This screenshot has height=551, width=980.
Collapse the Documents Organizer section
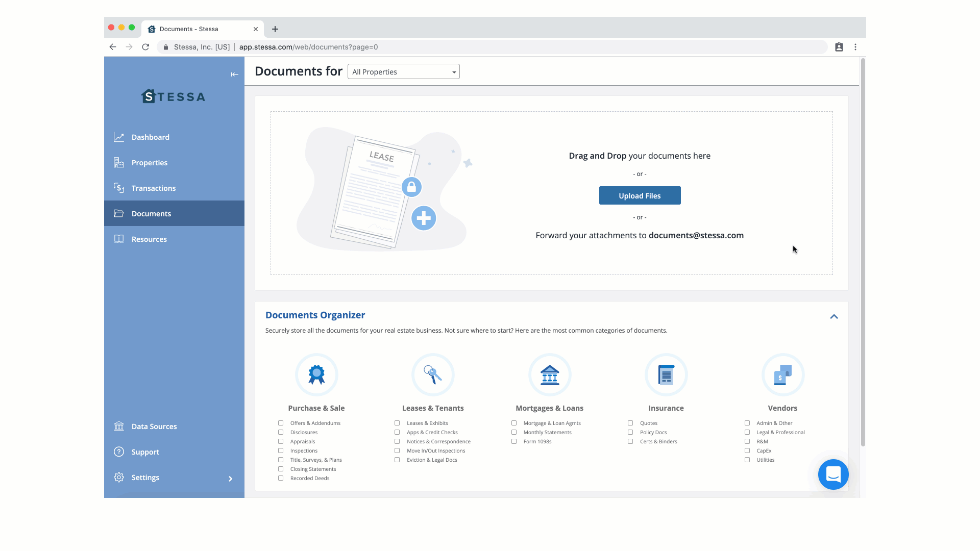coord(834,317)
